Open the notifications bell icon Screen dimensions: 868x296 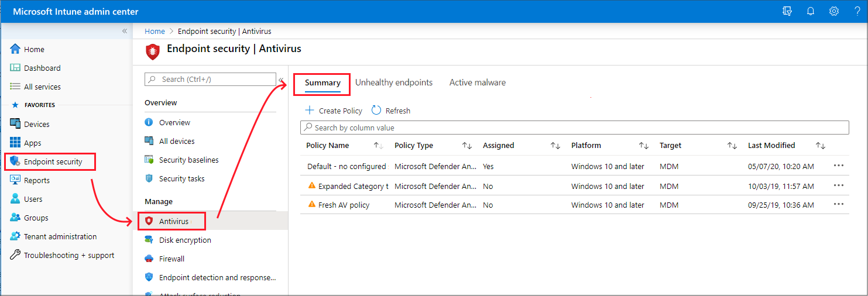811,11
